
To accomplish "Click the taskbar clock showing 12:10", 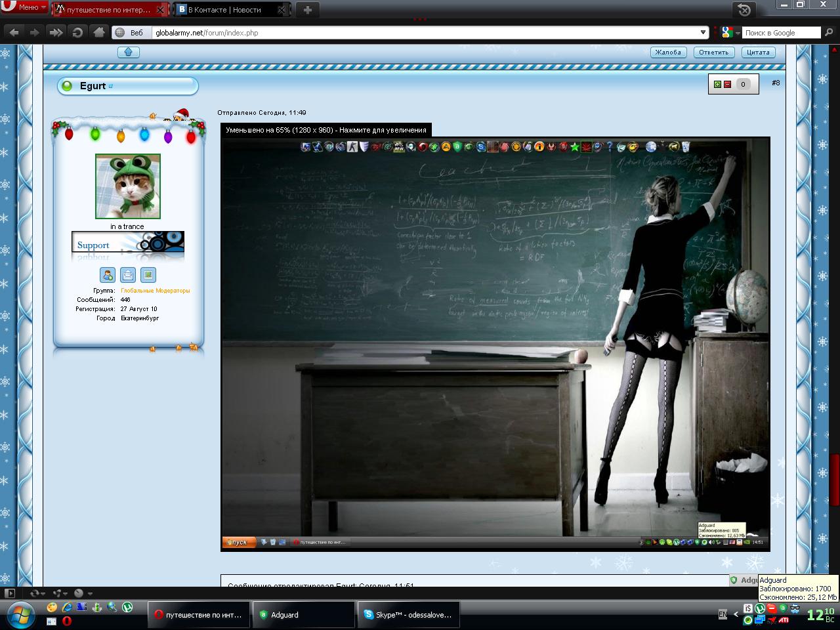I will point(820,615).
